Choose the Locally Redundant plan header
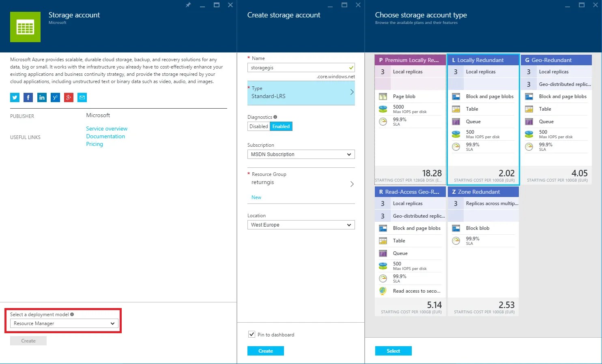The image size is (602, 364). (483, 60)
